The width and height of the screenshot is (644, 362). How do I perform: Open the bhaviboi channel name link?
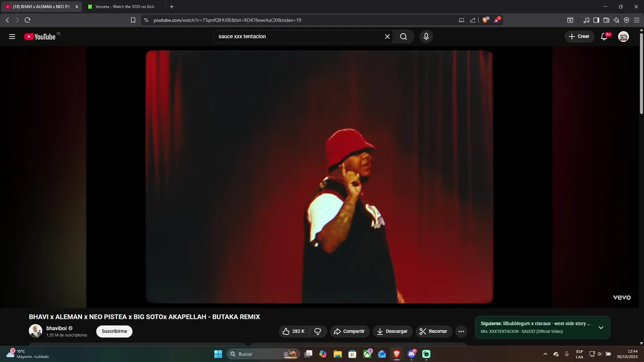coord(56,328)
